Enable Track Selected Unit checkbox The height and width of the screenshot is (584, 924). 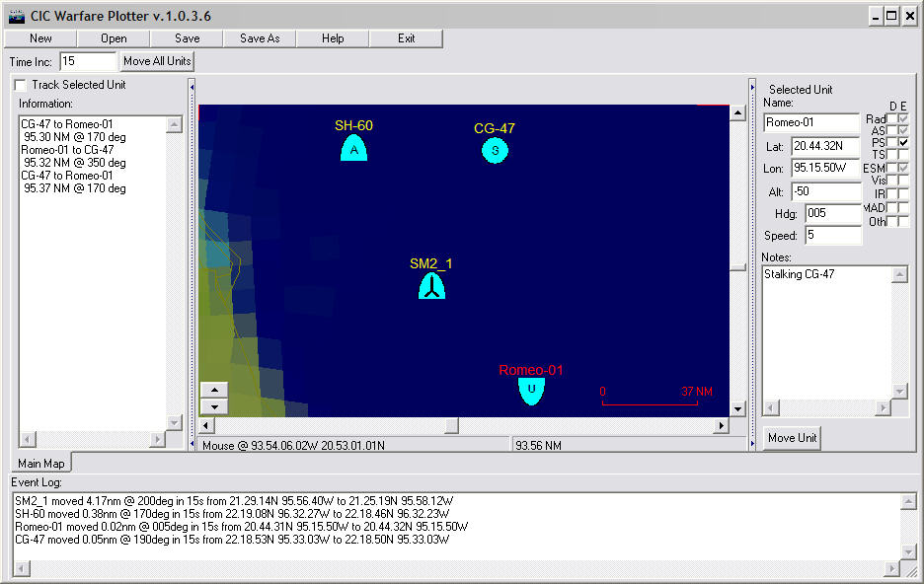pyautogui.click(x=21, y=85)
